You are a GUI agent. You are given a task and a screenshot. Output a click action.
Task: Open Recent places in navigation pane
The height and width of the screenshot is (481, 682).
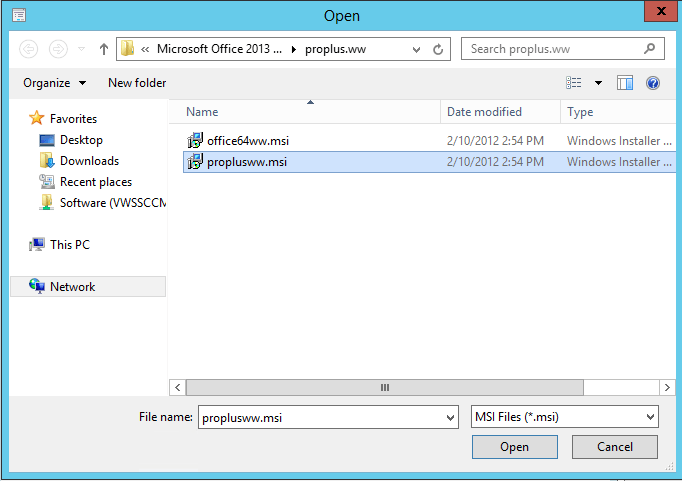pos(96,182)
